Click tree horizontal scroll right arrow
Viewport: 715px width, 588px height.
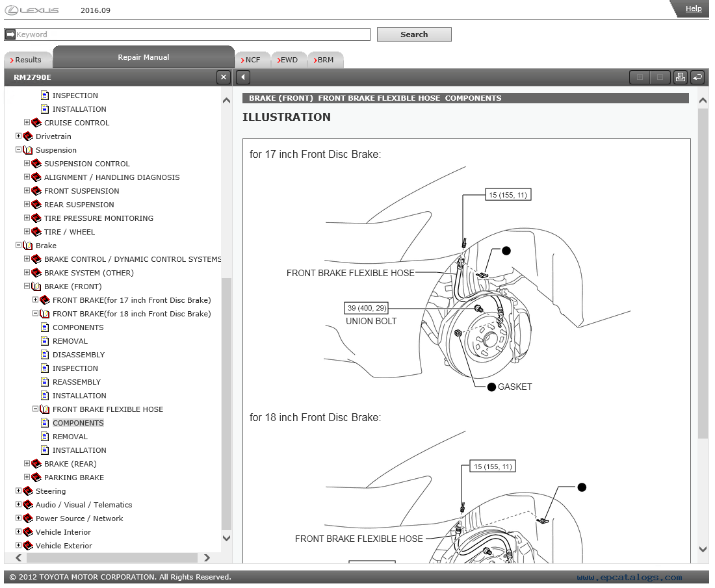pyautogui.click(x=207, y=557)
